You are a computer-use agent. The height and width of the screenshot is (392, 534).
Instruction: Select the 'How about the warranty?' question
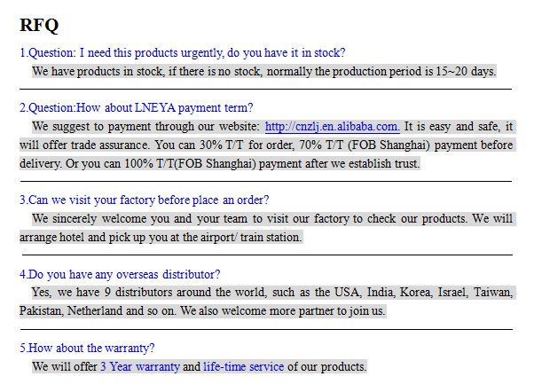click(87, 348)
